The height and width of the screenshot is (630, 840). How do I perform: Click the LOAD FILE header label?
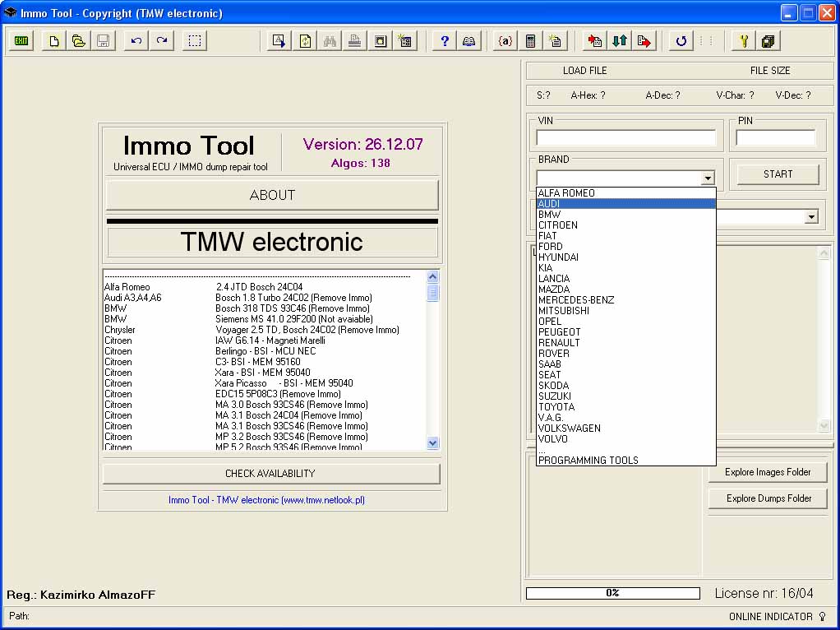pyautogui.click(x=584, y=71)
